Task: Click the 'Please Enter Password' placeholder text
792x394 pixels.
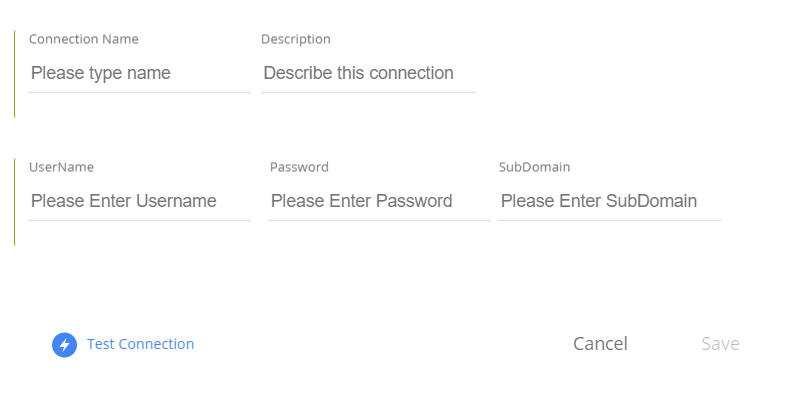Action: (x=362, y=201)
